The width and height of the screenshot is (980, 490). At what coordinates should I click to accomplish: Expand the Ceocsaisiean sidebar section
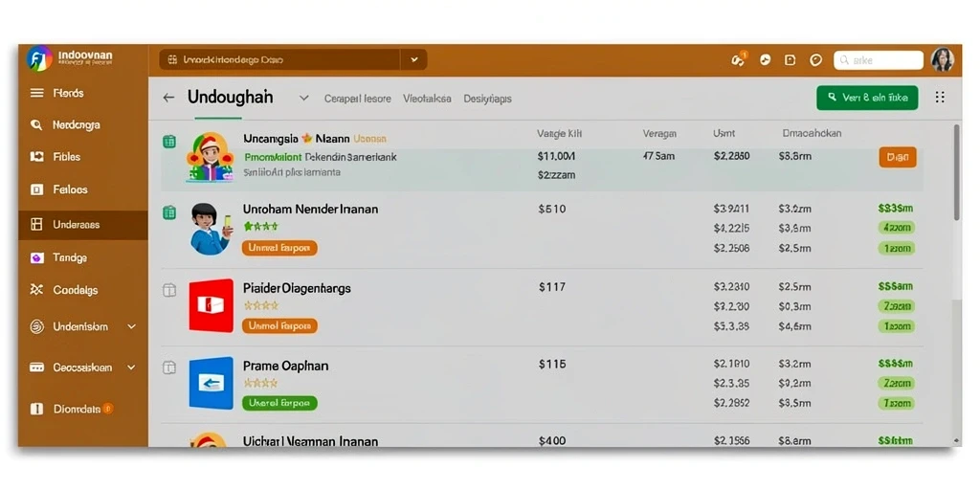pyautogui.click(x=131, y=367)
